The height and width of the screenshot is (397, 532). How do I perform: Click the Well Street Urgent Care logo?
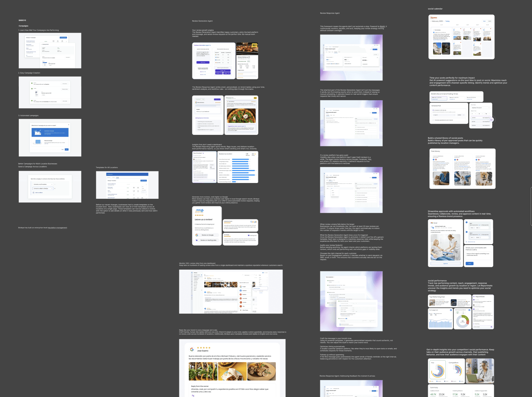point(199,211)
